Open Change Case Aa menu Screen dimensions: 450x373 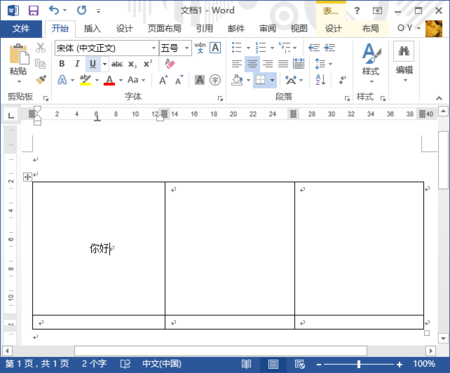pos(136,80)
